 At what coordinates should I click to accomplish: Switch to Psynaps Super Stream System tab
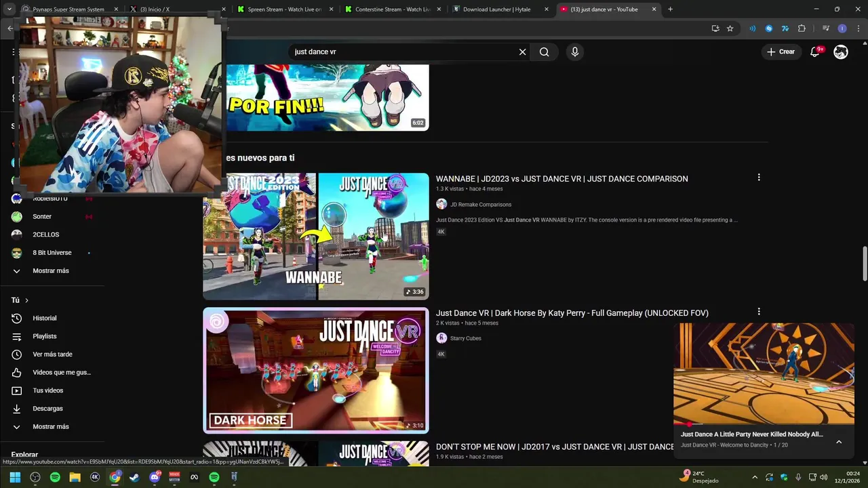tap(68, 9)
